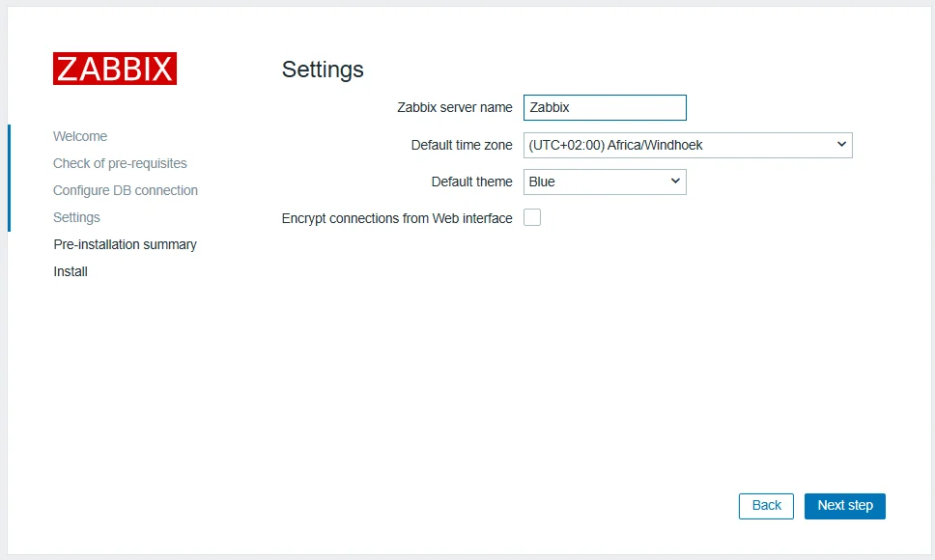Go back with the Back button

(766, 506)
